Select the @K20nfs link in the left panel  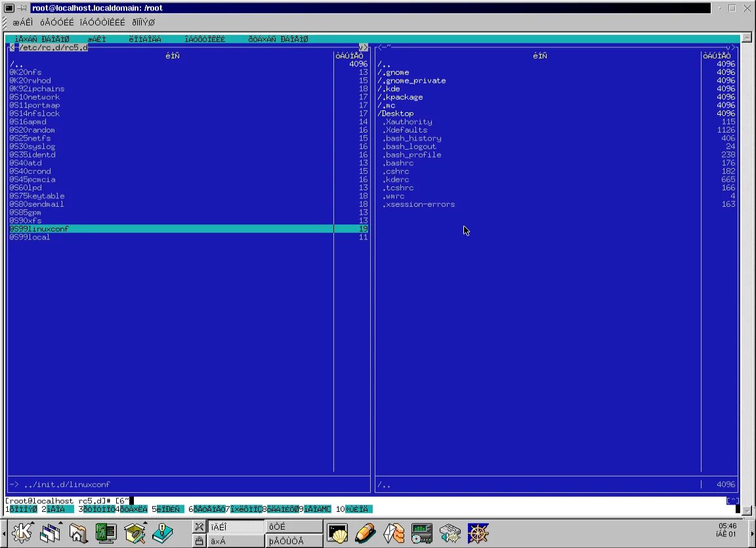(x=188, y=72)
